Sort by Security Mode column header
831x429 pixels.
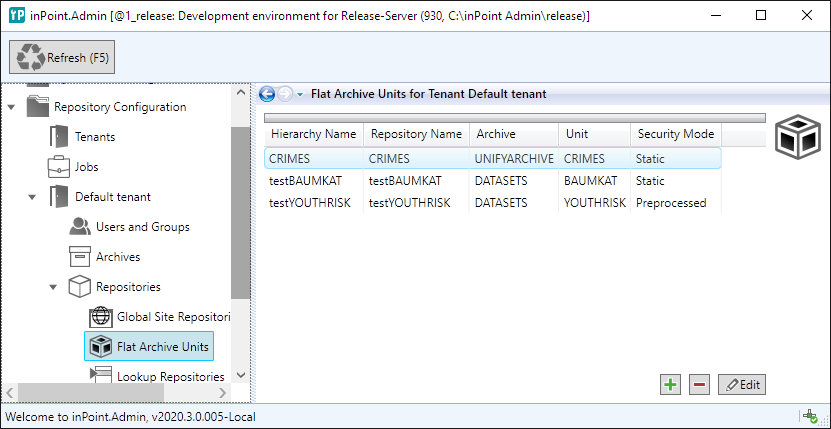click(x=676, y=134)
